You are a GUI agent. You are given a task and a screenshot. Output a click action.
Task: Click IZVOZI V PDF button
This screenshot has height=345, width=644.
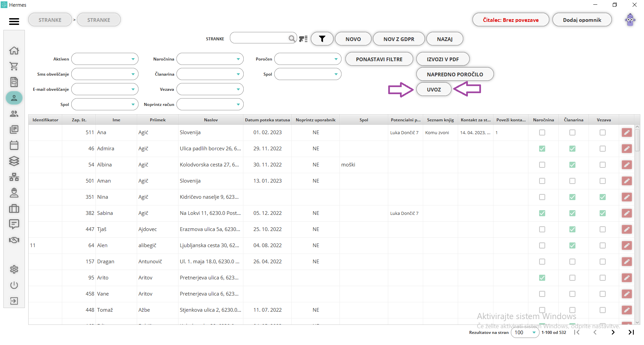coord(443,59)
